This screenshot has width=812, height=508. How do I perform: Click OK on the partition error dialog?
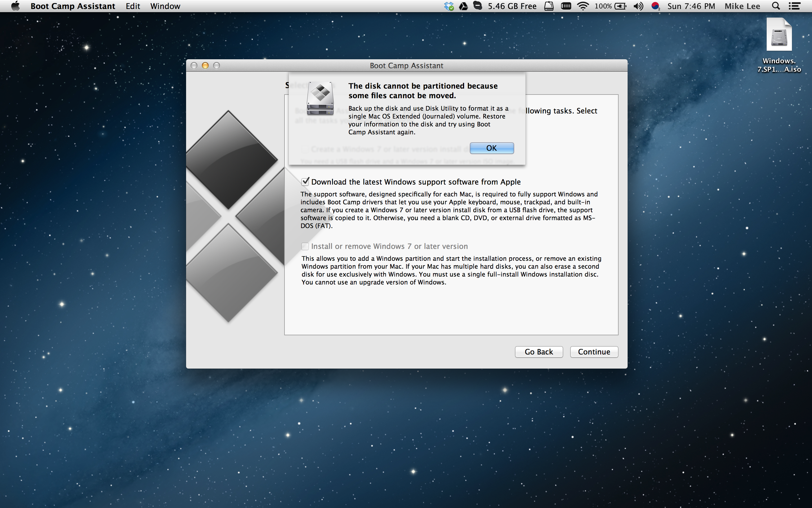491,148
